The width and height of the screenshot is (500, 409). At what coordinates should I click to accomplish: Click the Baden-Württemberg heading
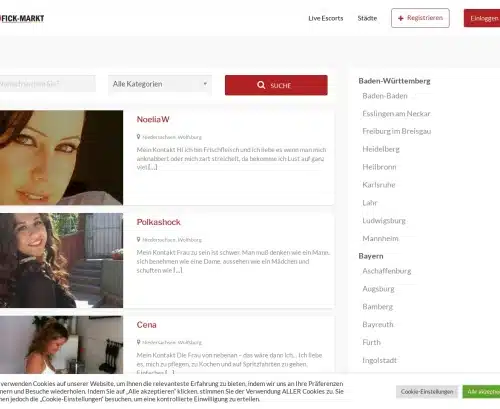tap(394, 81)
